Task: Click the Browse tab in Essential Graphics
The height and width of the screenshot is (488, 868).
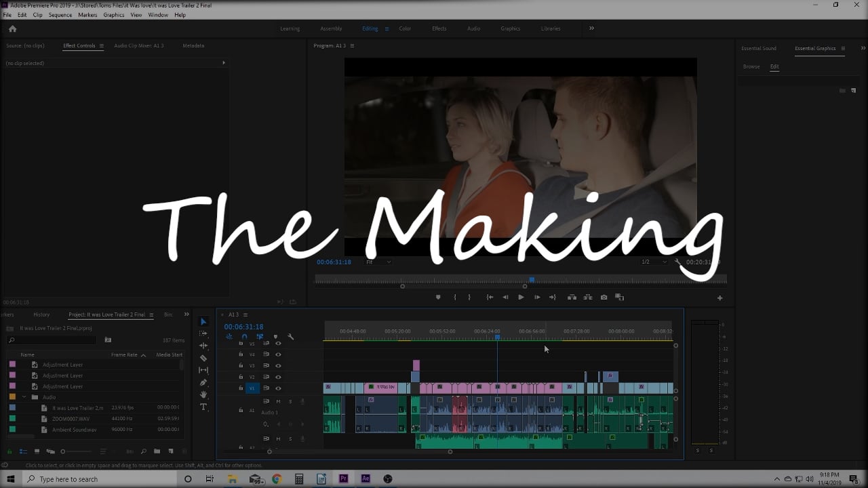Action: (x=751, y=66)
